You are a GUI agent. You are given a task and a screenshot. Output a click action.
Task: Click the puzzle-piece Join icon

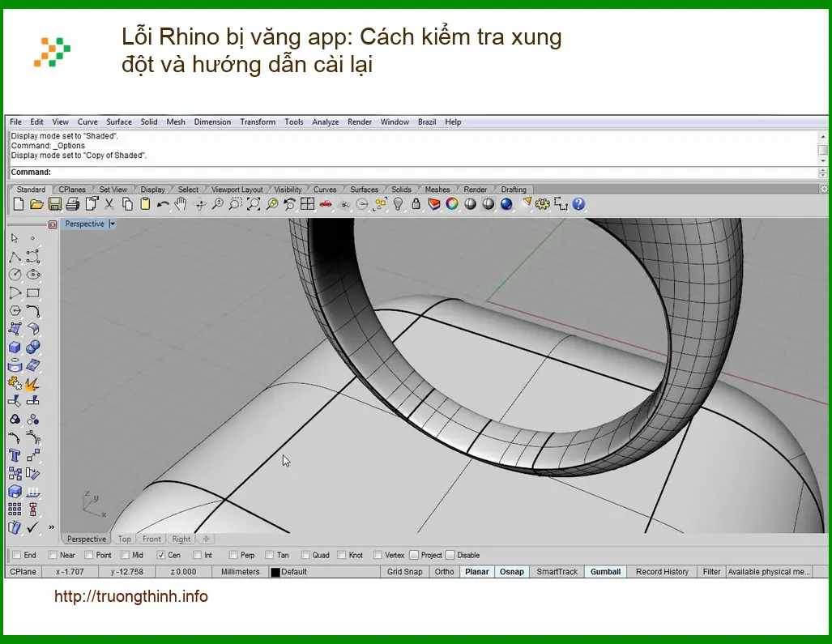(x=15, y=383)
